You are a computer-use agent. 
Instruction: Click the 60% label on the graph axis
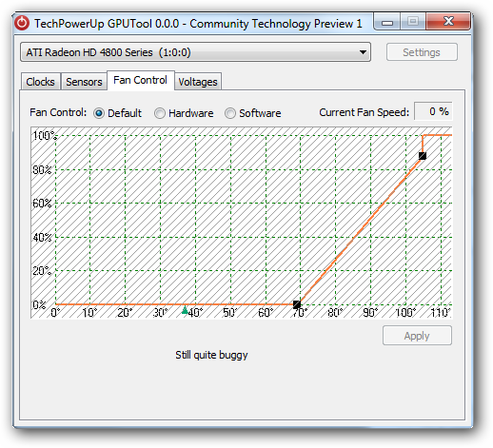42,203
